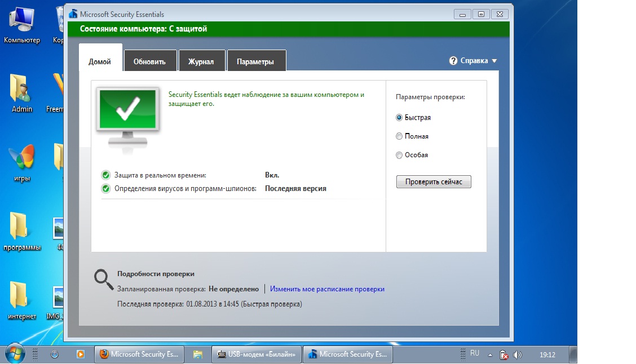Open the RU language selector
Screen dimensions: 636x364
coord(475,353)
